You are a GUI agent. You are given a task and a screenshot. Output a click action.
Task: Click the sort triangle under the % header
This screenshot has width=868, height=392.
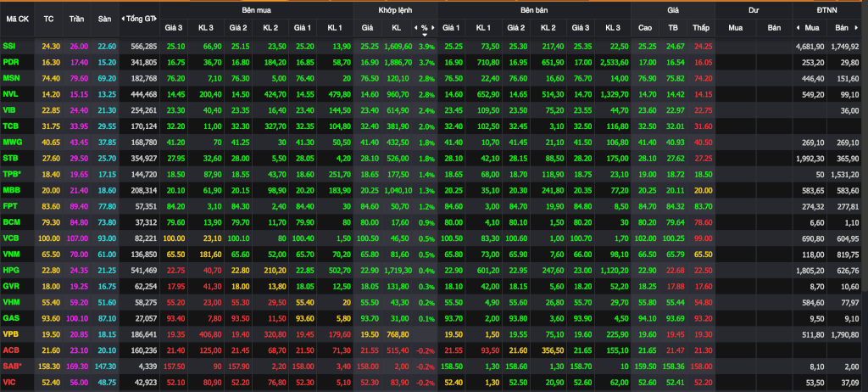coord(425,35)
